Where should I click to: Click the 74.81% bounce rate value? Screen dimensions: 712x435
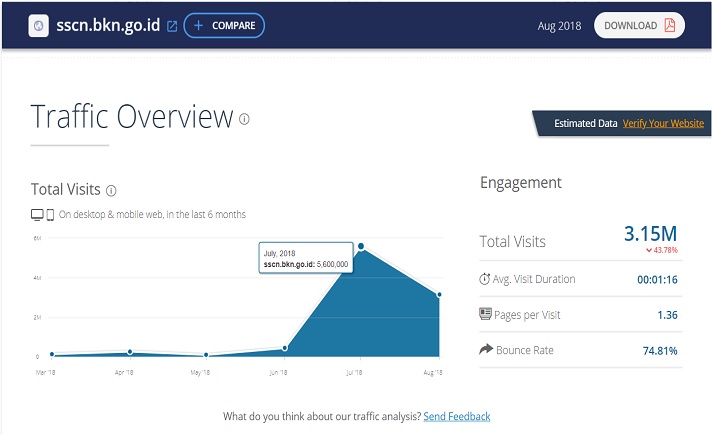pyautogui.click(x=660, y=351)
